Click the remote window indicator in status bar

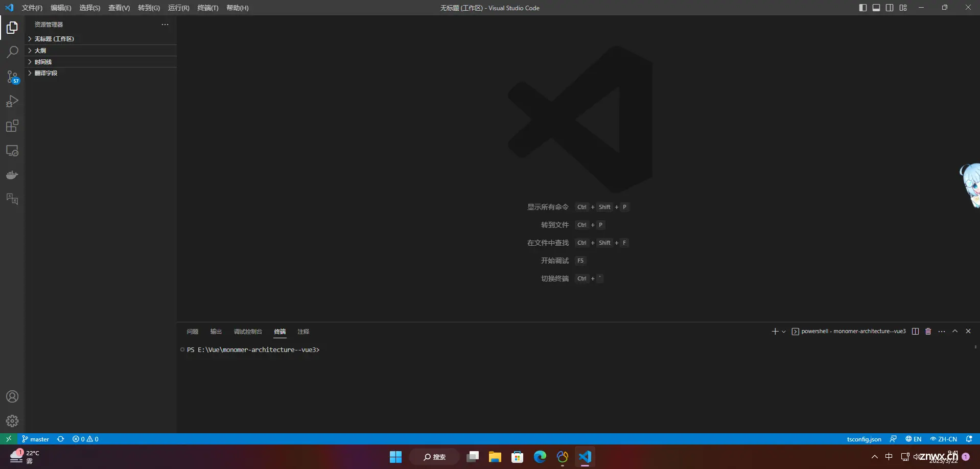coord(9,439)
